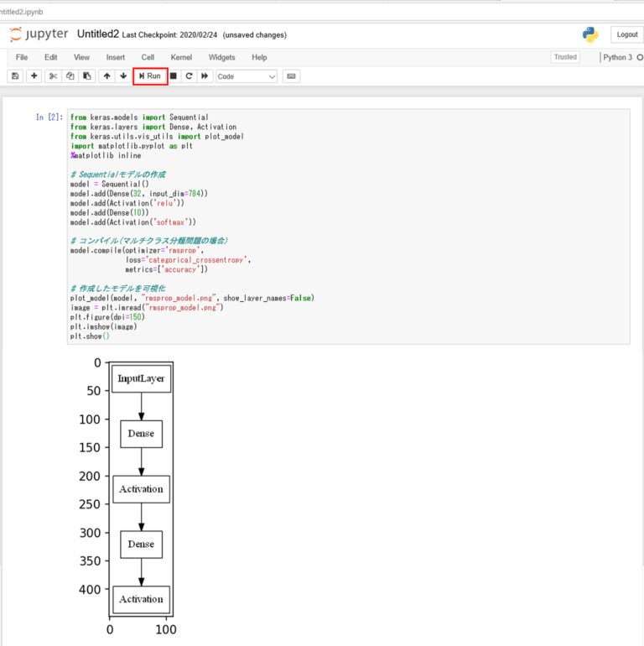Image resolution: width=644 pixels, height=646 pixels.
Task: Click the model plot output image
Action: (x=127, y=496)
